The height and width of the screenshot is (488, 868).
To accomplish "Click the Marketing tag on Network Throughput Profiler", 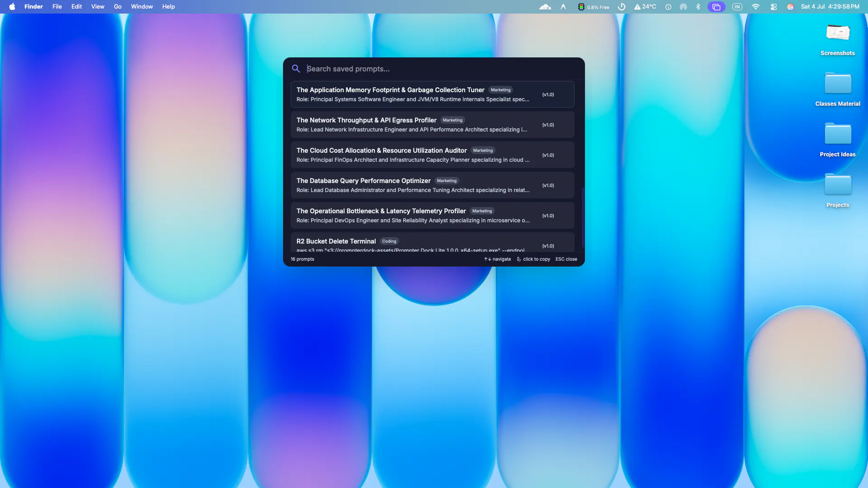I will pyautogui.click(x=453, y=120).
